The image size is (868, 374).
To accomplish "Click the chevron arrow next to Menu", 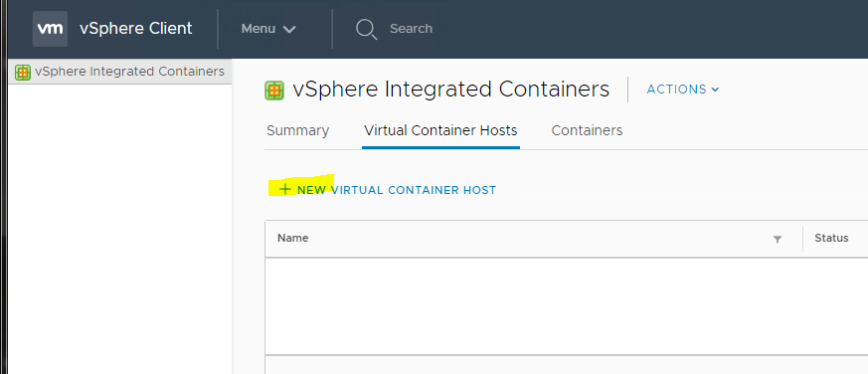I will 289,30.
